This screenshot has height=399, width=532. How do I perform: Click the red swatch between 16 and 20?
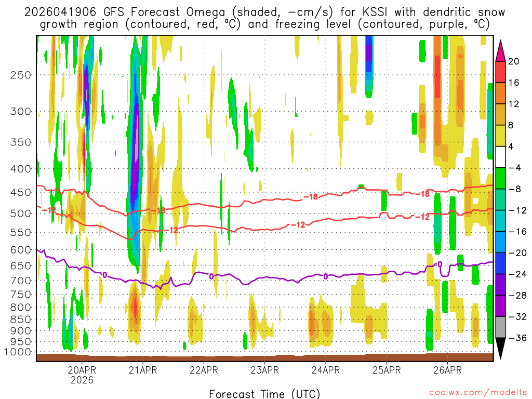click(x=500, y=72)
